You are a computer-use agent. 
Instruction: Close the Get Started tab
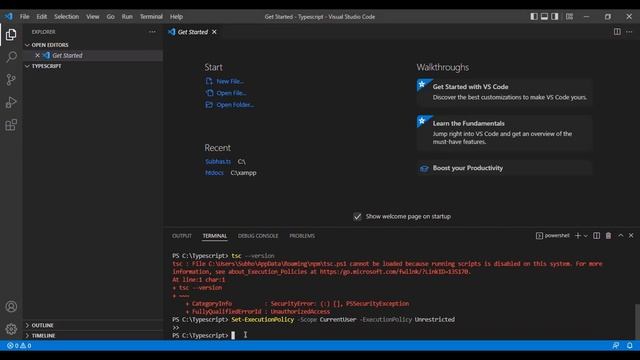(x=214, y=32)
